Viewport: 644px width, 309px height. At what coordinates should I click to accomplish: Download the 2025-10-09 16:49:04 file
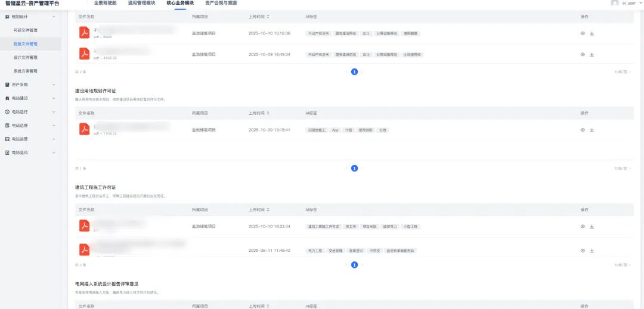tap(592, 54)
